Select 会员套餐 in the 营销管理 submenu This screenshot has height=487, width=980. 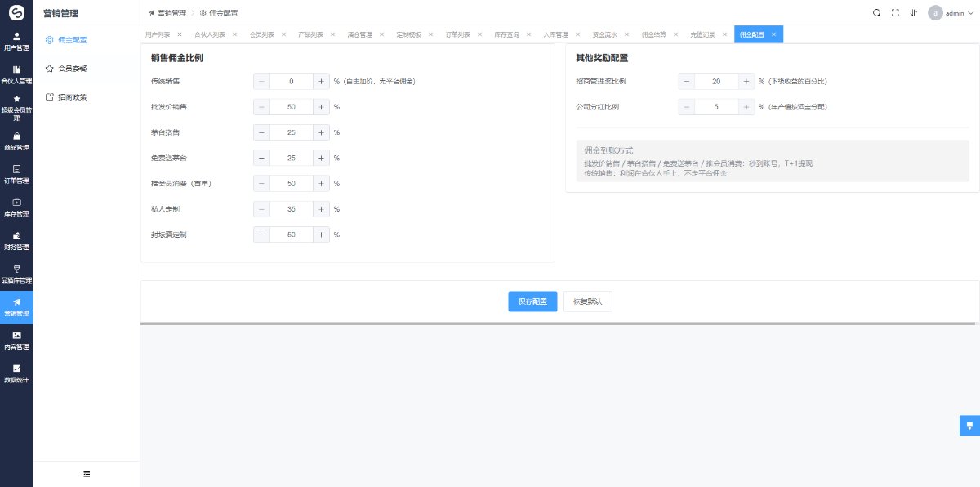pos(87,68)
